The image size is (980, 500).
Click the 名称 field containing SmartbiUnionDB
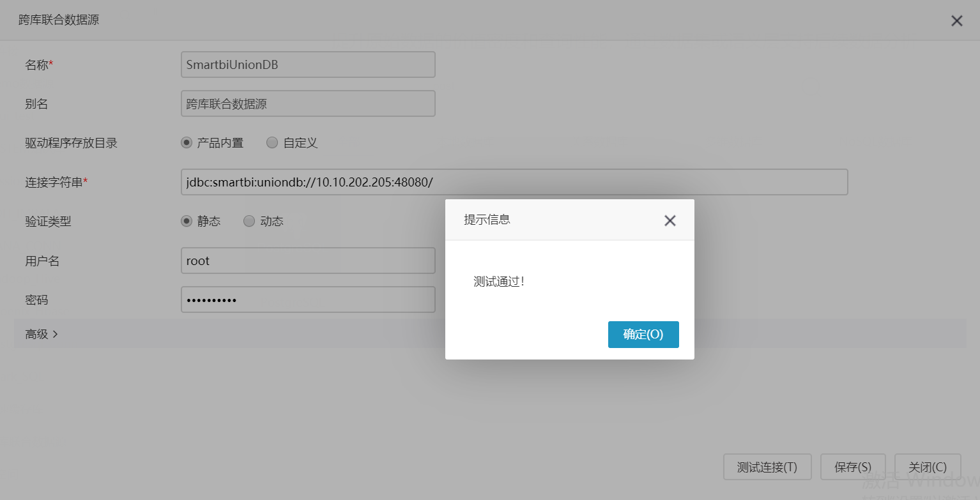tap(308, 64)
